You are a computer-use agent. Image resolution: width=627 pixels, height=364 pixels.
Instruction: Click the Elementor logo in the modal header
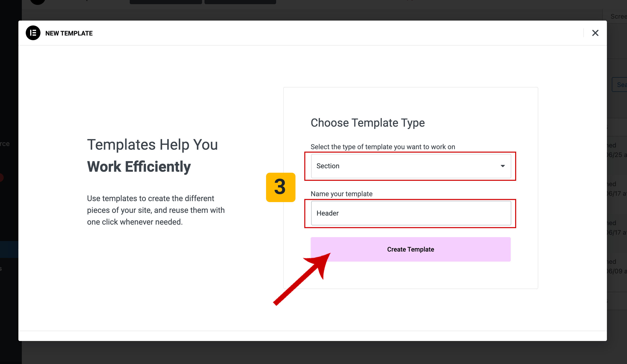click(x=33, y=33)
